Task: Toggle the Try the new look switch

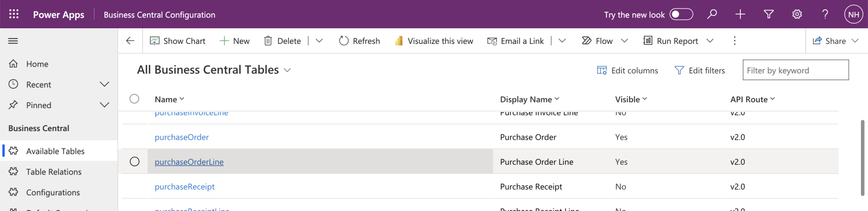Action: click(x=681, y=14)
